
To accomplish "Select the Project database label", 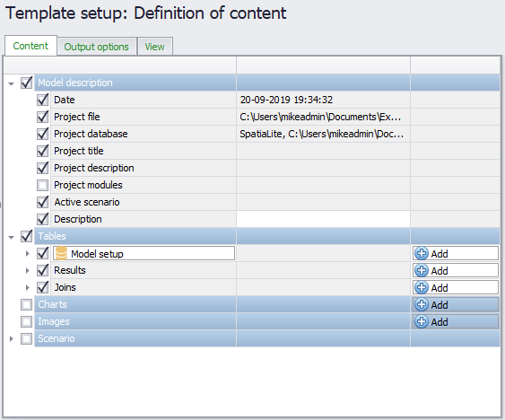I will click(x=91, y=134).
